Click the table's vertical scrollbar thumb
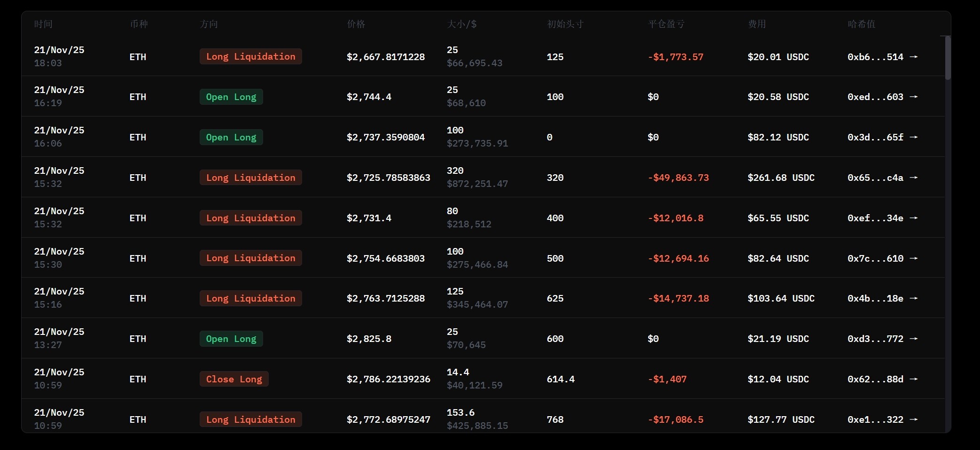 click(x=948, y=58)
